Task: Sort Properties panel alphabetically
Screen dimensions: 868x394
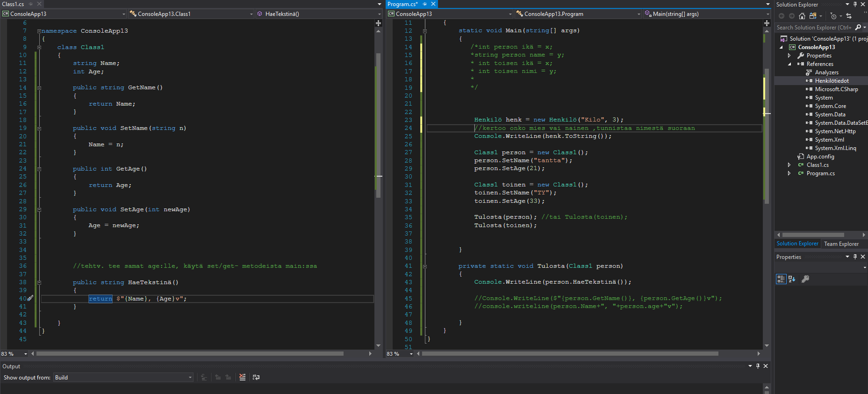Action: click(792, 279)
